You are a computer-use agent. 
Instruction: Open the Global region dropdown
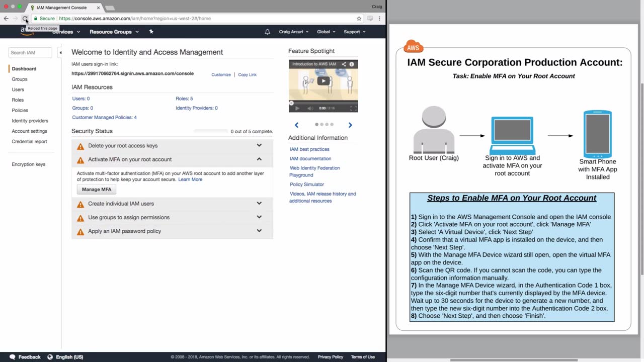point(326,32)
